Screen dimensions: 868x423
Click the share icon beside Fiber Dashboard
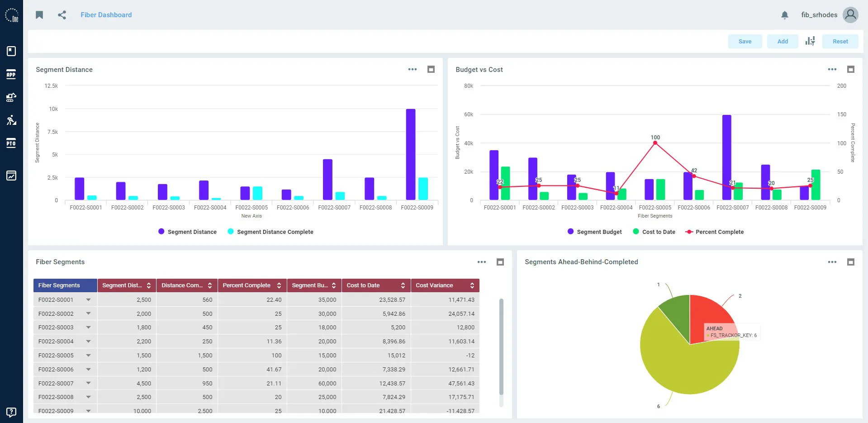pyautogui.click(x=62, y=15)
